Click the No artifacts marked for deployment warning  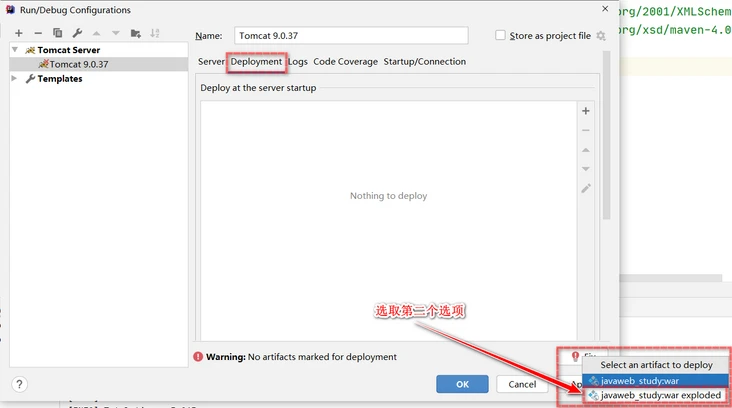[301, 357]
